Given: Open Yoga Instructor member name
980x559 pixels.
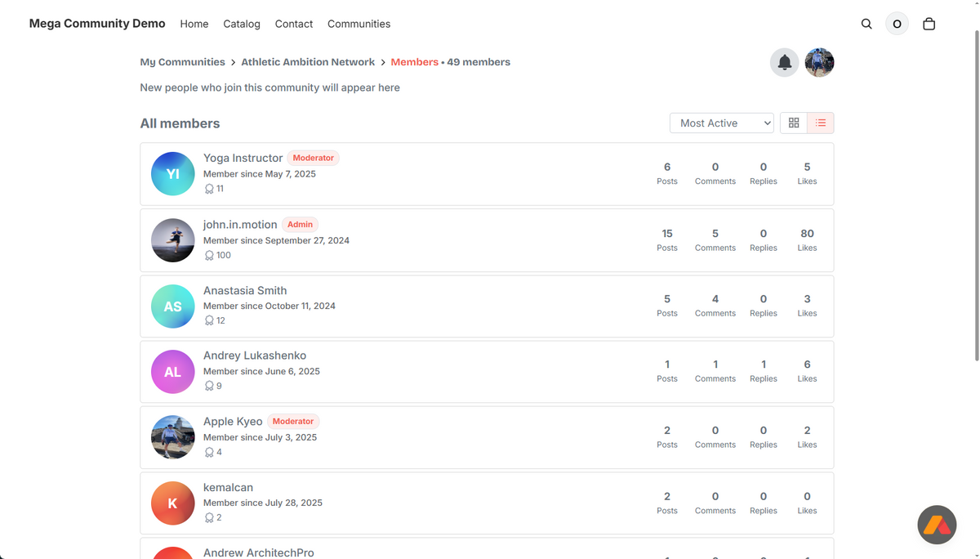Looking at the screenshot, I should coord(243,158).
